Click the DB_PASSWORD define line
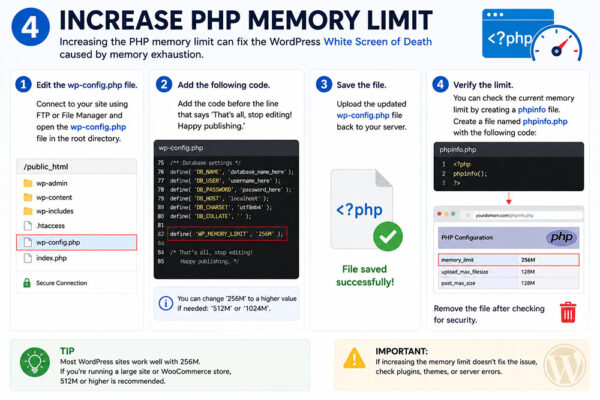This screenshot has height=400, width=600. click(230, 189)
